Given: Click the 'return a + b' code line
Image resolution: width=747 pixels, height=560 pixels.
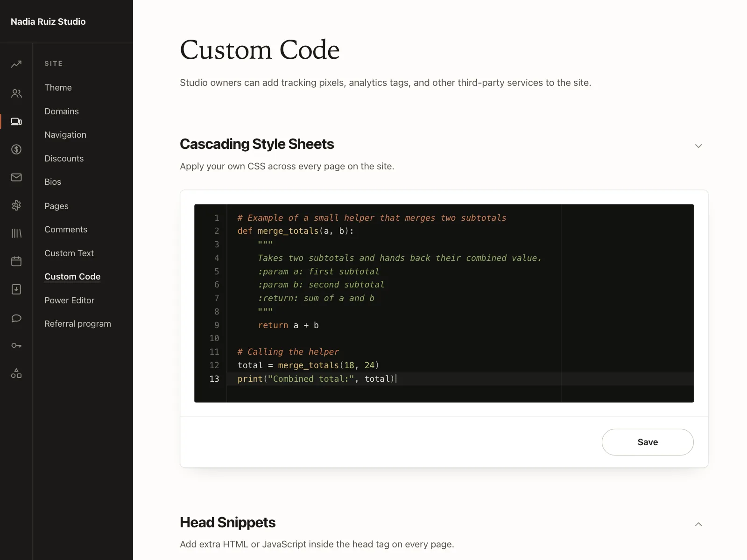Looking at the screenshot, I should coord(289,325).
